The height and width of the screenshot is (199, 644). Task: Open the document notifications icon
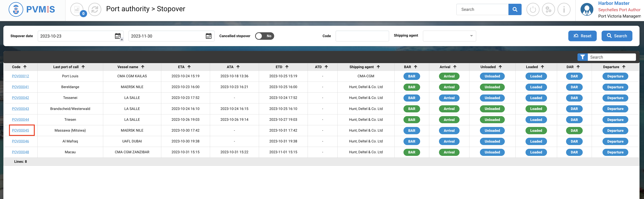tap(77, 10)
